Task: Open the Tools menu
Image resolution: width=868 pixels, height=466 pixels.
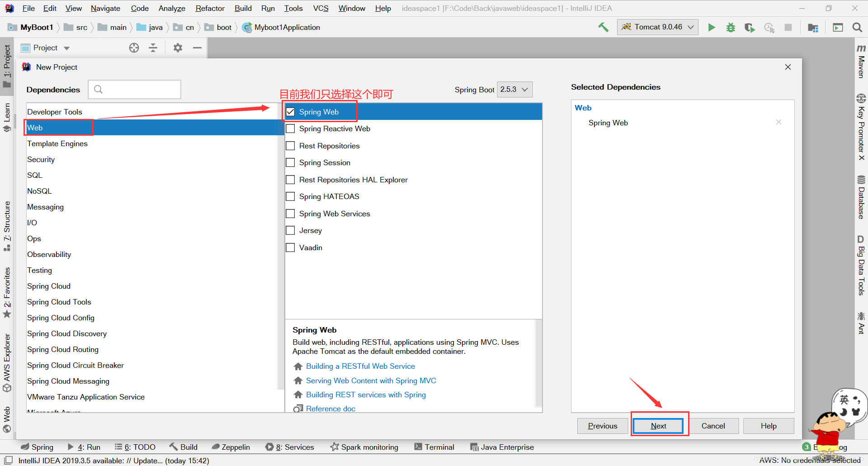Action: tap(293, 8)
